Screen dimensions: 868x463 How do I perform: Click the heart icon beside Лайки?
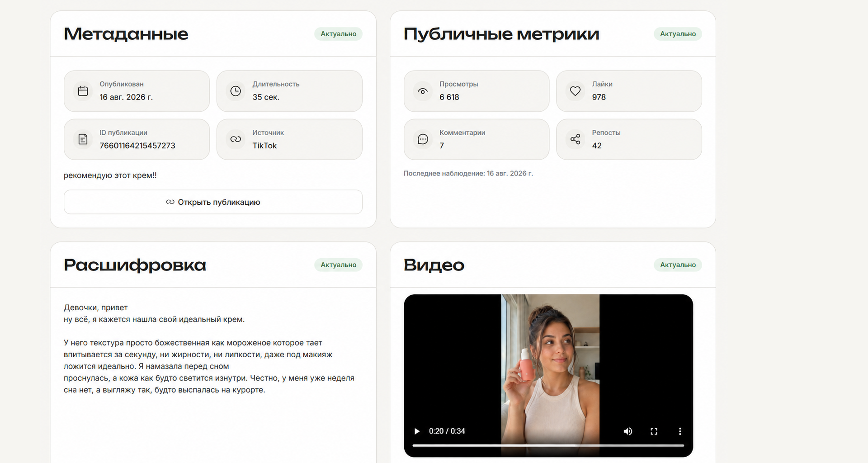coord(575,91)
